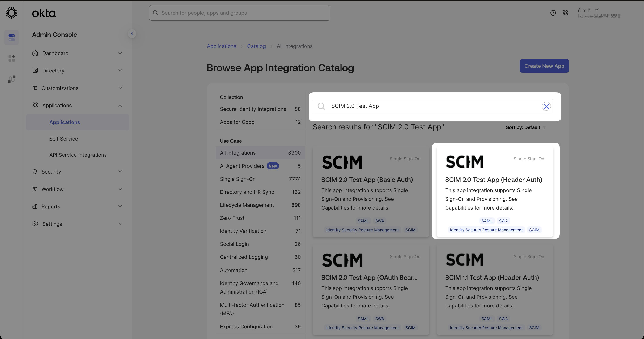Go to Applications breadcrumb link

tap(221, 46)
